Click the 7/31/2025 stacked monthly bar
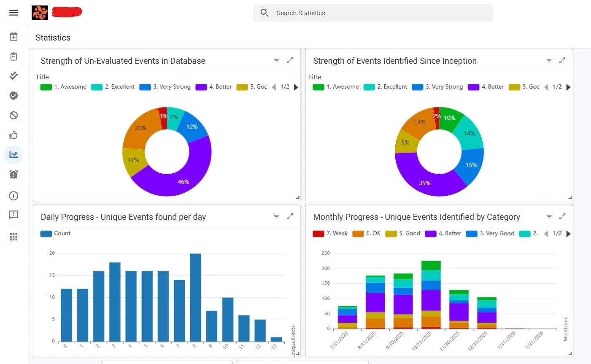The height and width of the screenshot is (364, 591). (347, 317)
